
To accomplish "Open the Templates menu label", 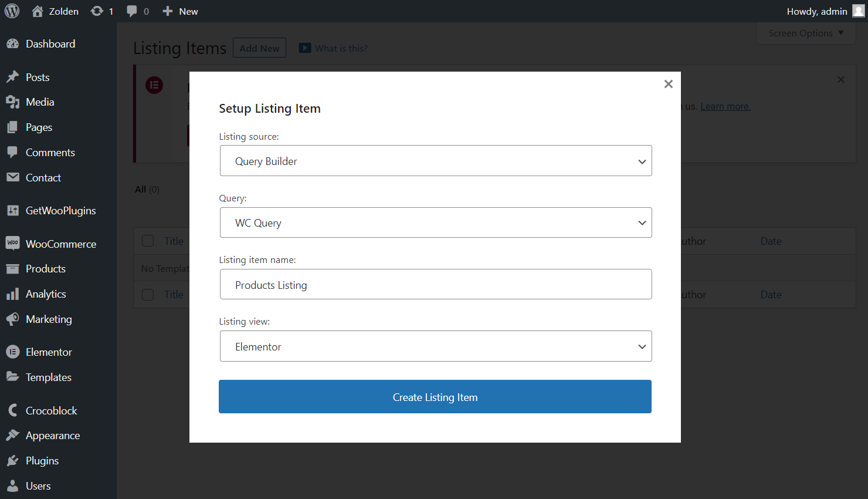I will (x=49, y=377).
